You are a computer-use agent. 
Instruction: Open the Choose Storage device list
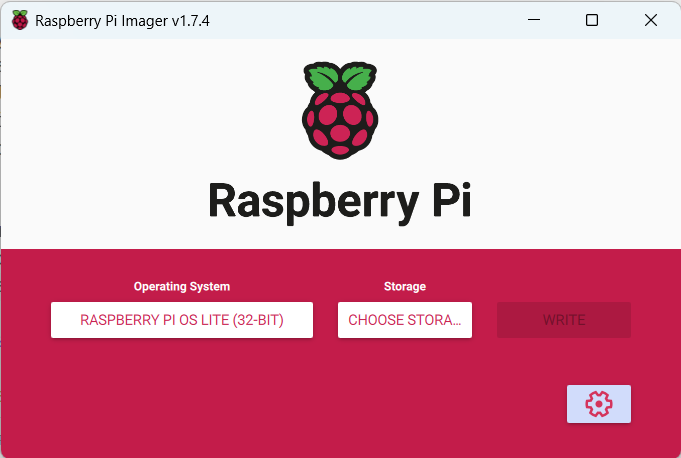coord(404,320)
